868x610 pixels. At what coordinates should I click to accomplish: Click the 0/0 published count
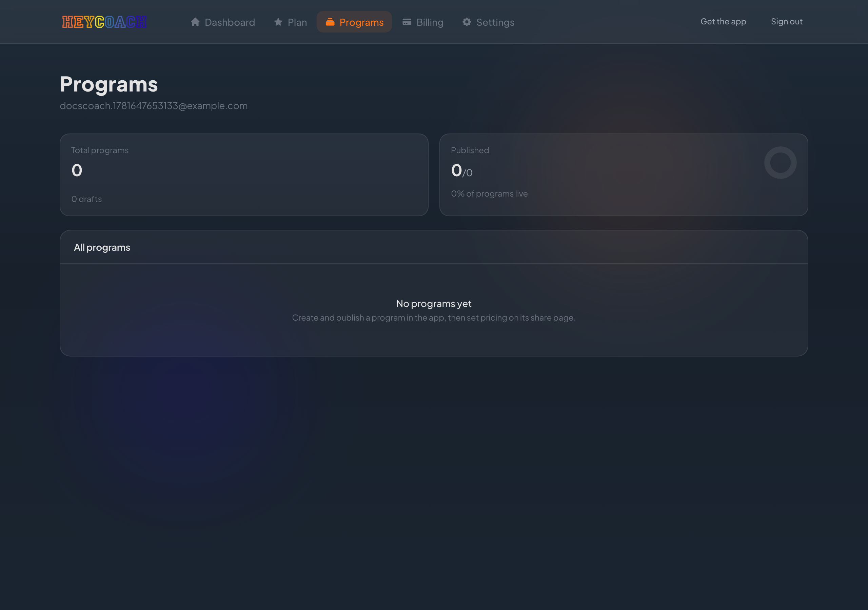tap(461, 170)
